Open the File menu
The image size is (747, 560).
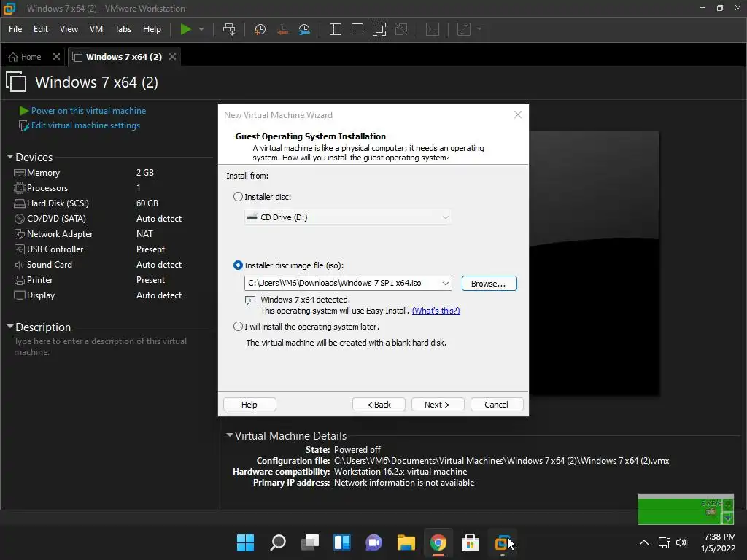(15, 29)
